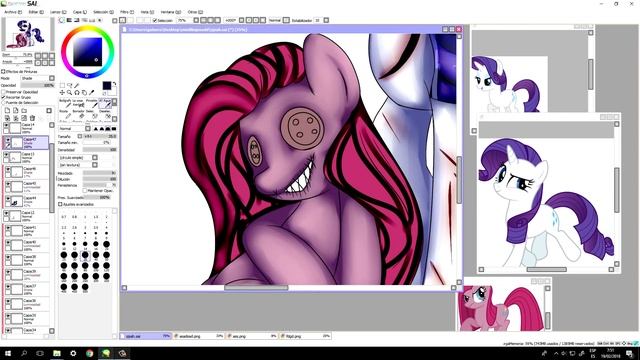Viewport: 640px width, 360px height.
Task: Launch Chrome from the taskbar
Action: click(89, 353)
